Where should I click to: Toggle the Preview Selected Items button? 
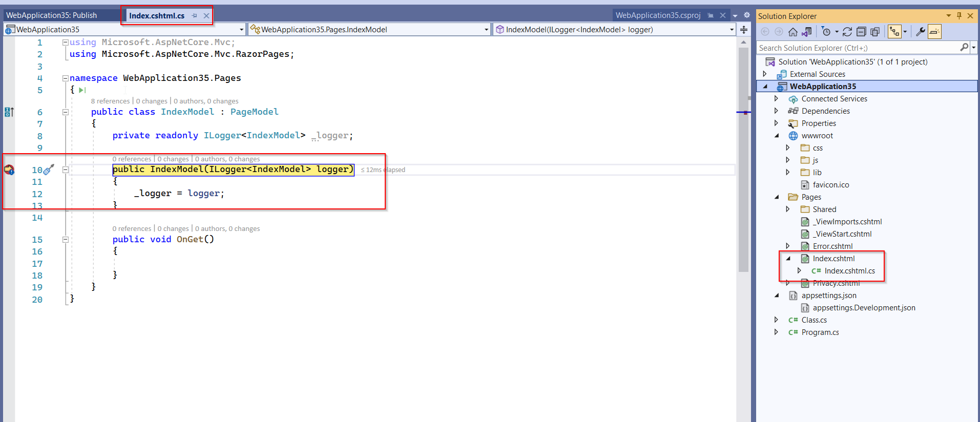[934, 32]
